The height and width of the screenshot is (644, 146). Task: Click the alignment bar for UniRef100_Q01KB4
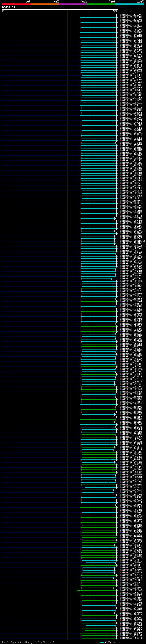click(x=99, y=42)
